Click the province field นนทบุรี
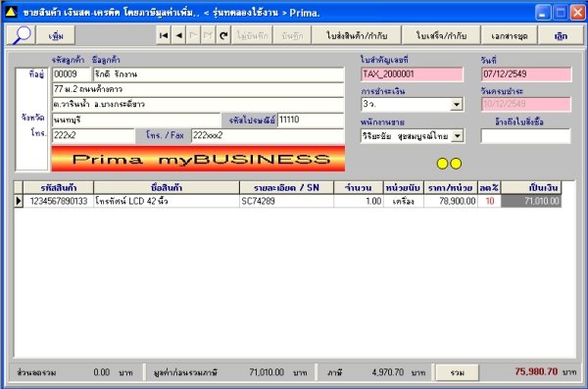Viewport: 588px width, 389px height. coord(136,121)
